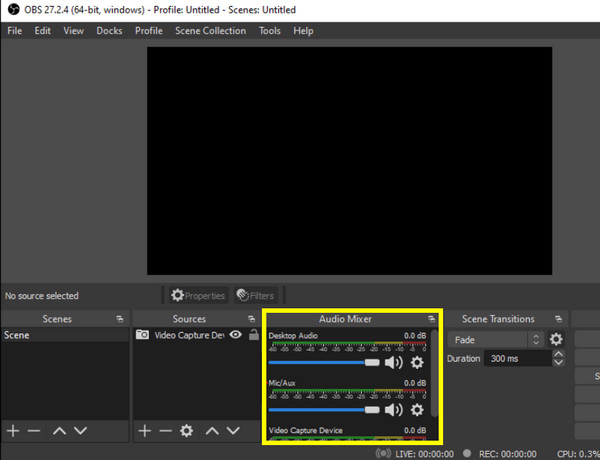600x460 pixels.
Task: Open the Edit menu
Action: [42, 31]
